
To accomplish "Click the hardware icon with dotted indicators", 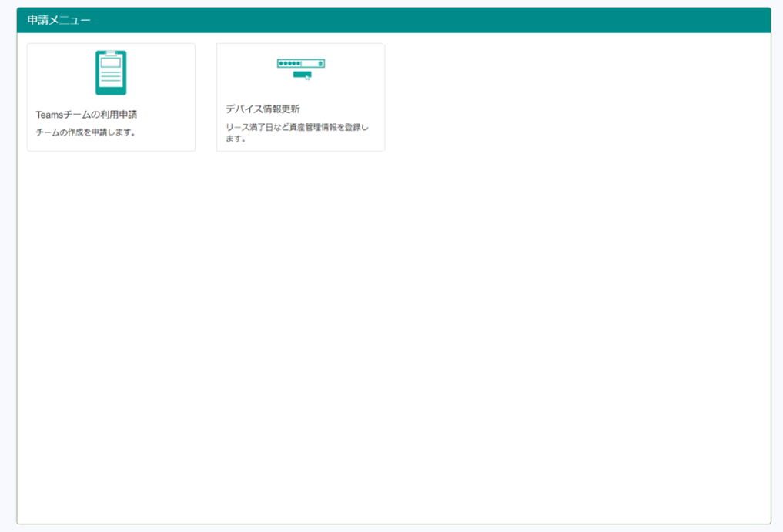I will tap(299, 64).
